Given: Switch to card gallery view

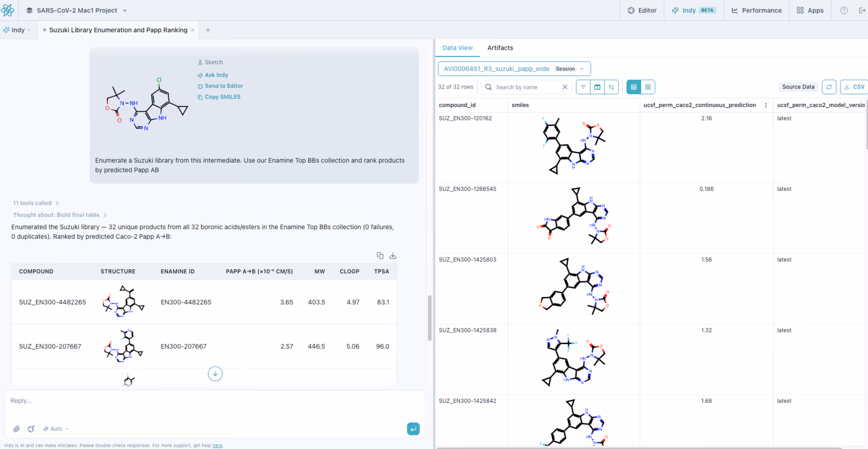Looking at the screenshot, I should tap(648, 87).
